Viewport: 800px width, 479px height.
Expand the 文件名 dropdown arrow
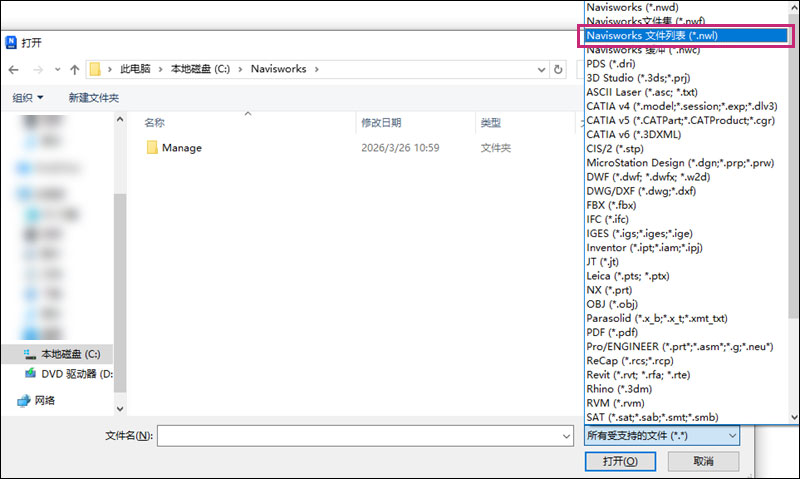tap(566, 436)
